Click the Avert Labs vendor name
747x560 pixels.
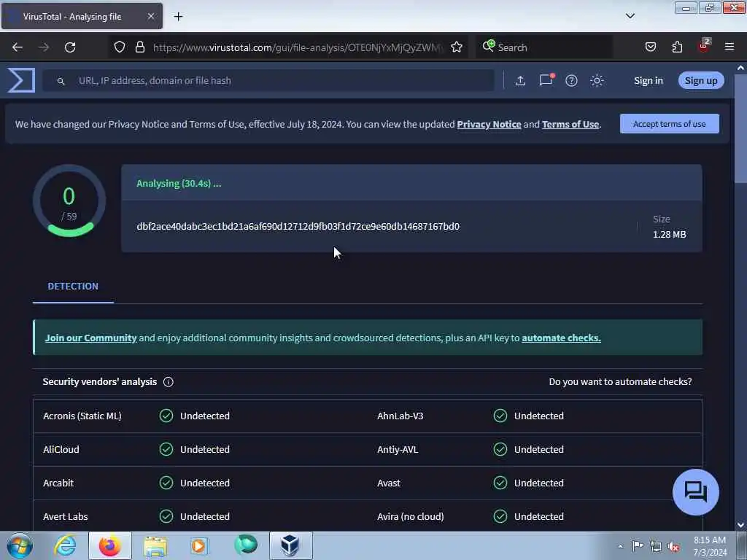click(65, 516)
